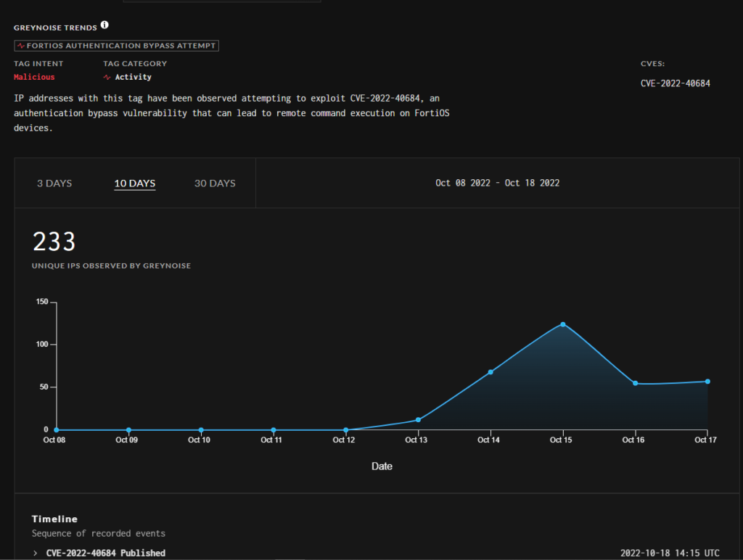743x560 pixels.
Task: Click the pulse icon in the FortiOS tag
Action: (21, 46)
